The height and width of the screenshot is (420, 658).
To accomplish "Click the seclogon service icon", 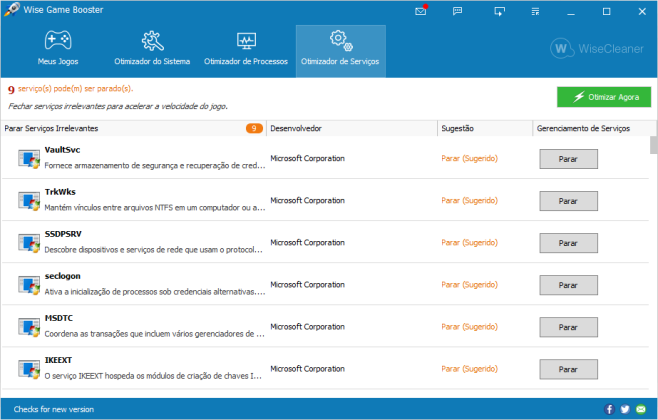I will [x=29, y=285].
